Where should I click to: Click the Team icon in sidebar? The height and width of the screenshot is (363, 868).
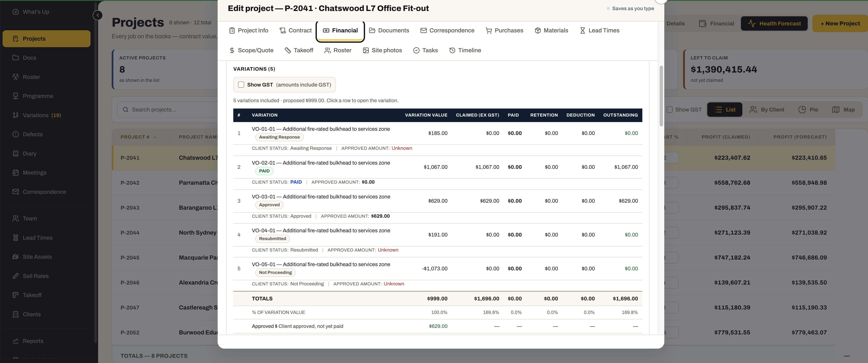click(15, 218)
